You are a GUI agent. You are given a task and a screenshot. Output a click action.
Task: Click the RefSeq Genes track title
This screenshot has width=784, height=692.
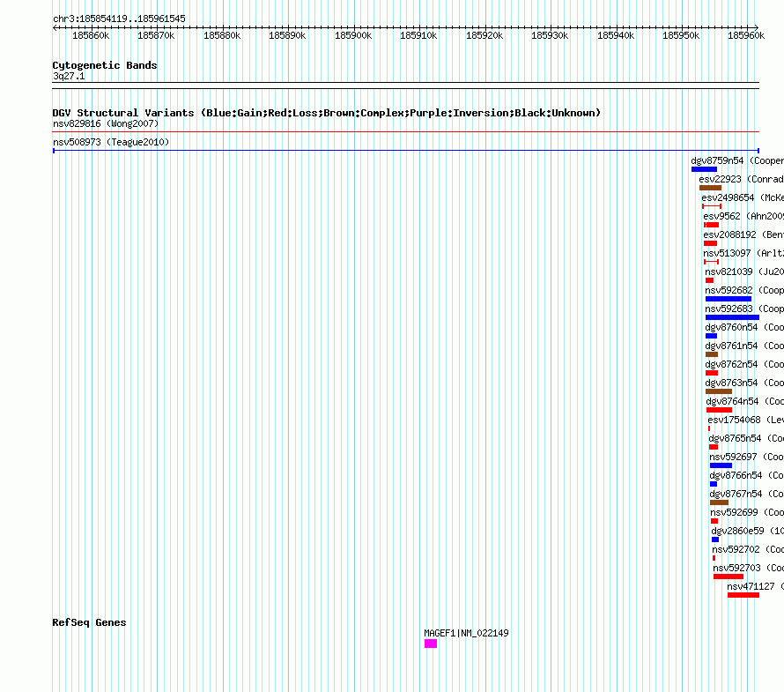pos(89,622)
